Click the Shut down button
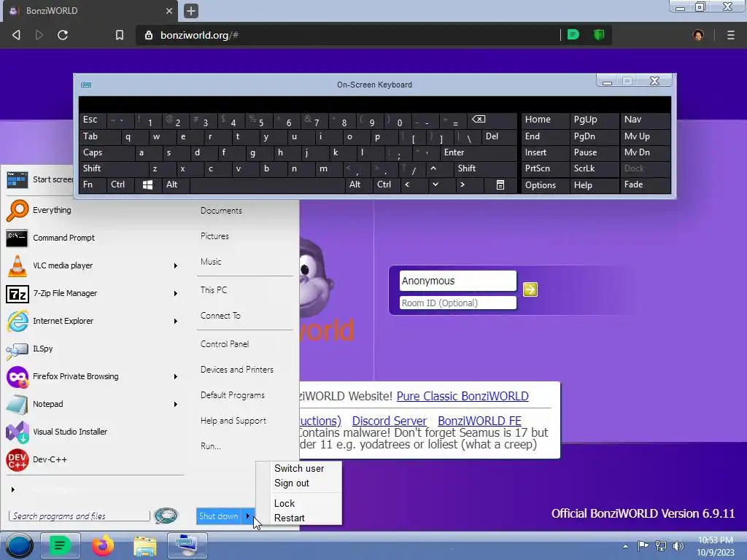Viewport: 747px width, 560px height. coord(219,516)
